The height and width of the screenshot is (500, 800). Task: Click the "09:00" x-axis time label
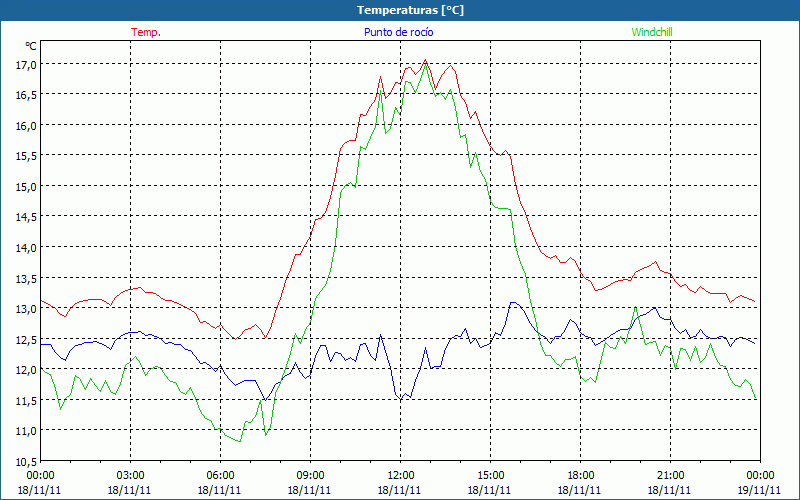[x=310, y=476]
